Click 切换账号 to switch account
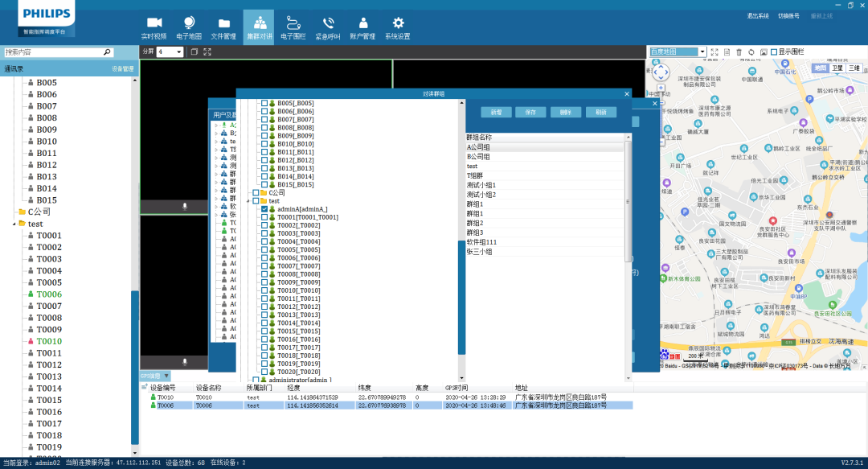 click(789, 16)
